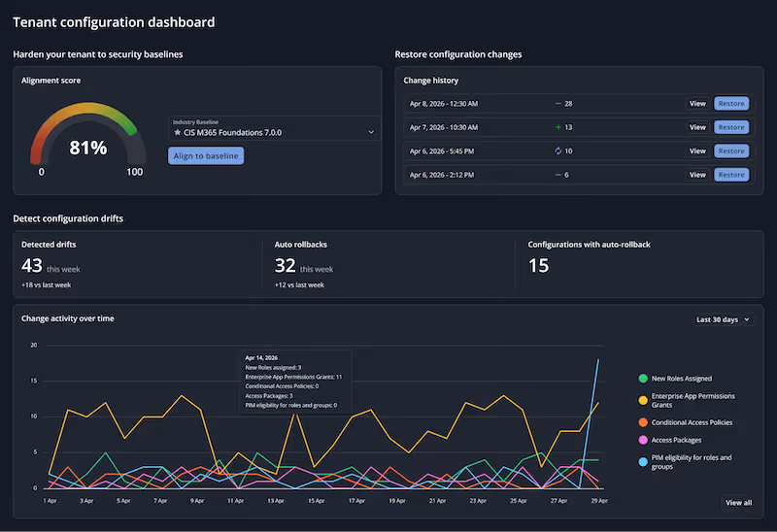The width and height of the screenshot is (777, 532).
Task: Toggle the green New Roles Assigned legend dot
Action: [643, 379]
